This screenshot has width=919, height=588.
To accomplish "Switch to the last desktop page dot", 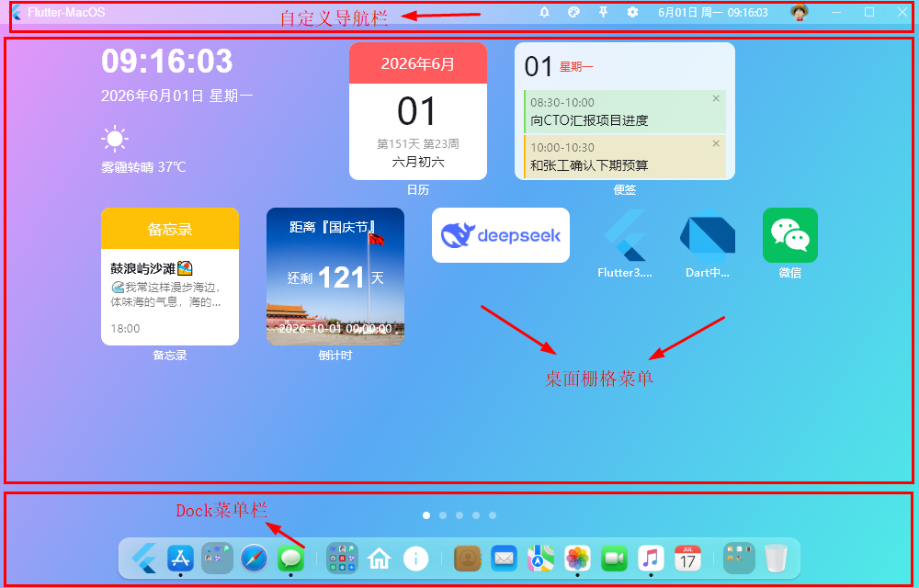I will 493,515.
